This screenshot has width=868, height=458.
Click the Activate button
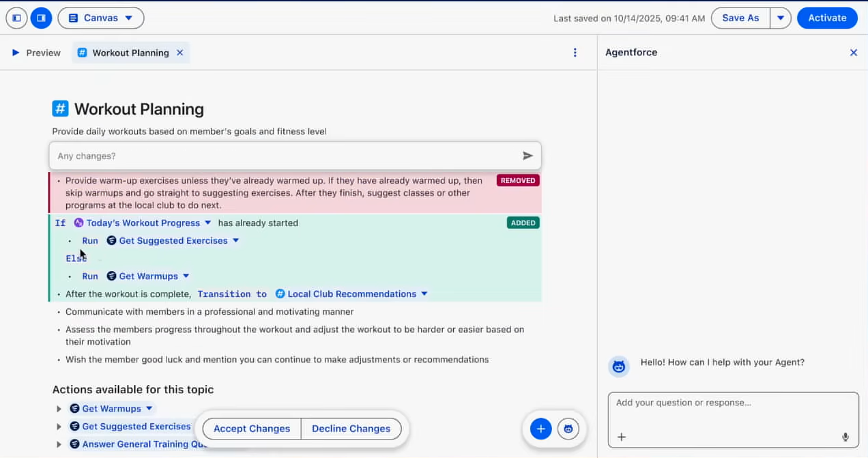pyautogui.click(x=827, y=18)
